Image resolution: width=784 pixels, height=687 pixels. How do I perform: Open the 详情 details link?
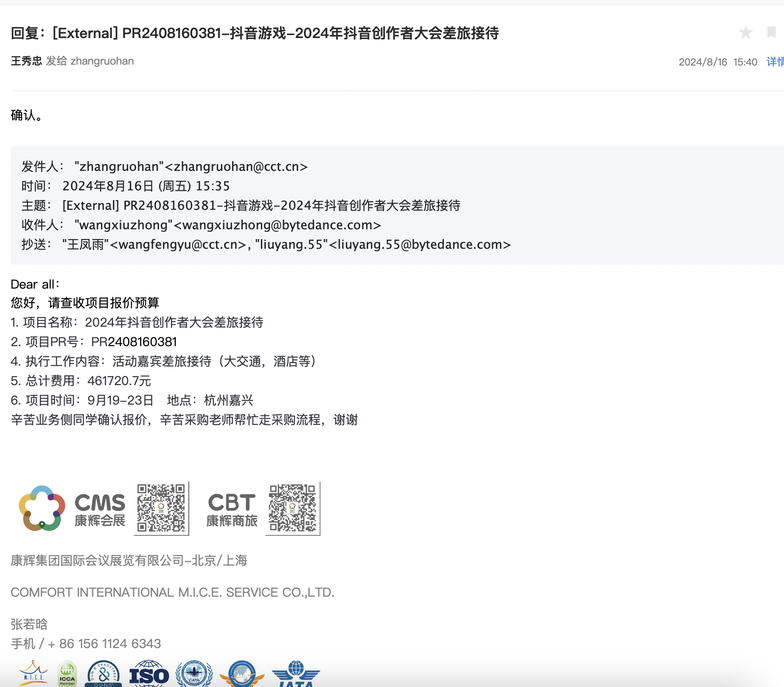click(775, 62)
